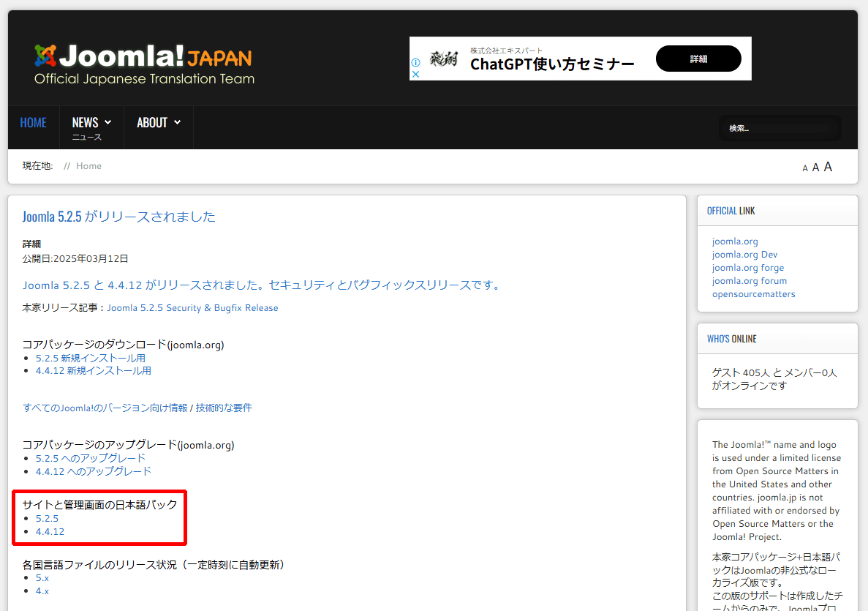
Task: Select the medium font size A
Action: tap(815, 168)
